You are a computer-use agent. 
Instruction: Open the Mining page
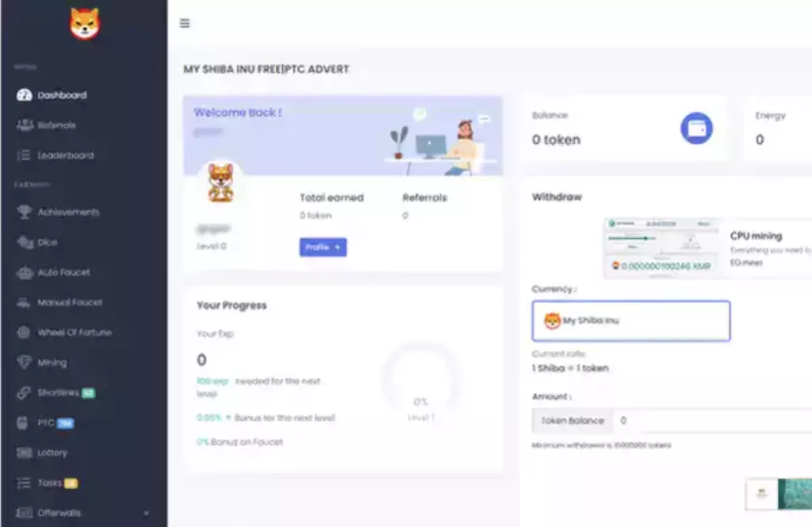(x=52, y=362)
